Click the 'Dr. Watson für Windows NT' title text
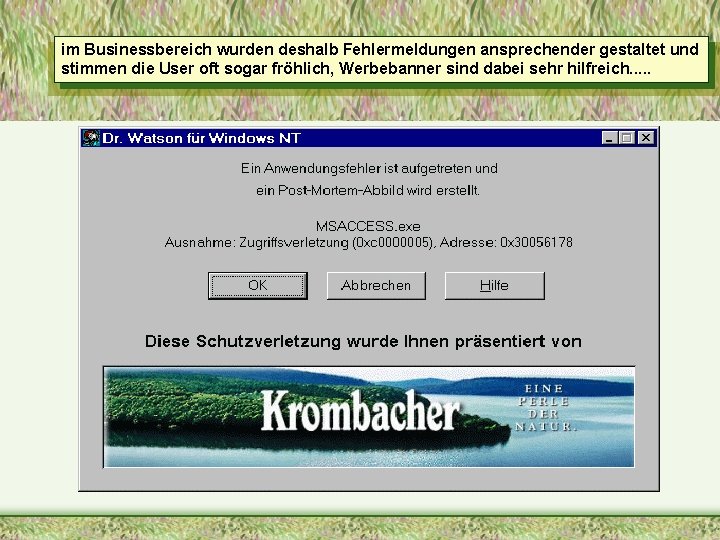Screen dimensions: 720x540 pos(202,138)
